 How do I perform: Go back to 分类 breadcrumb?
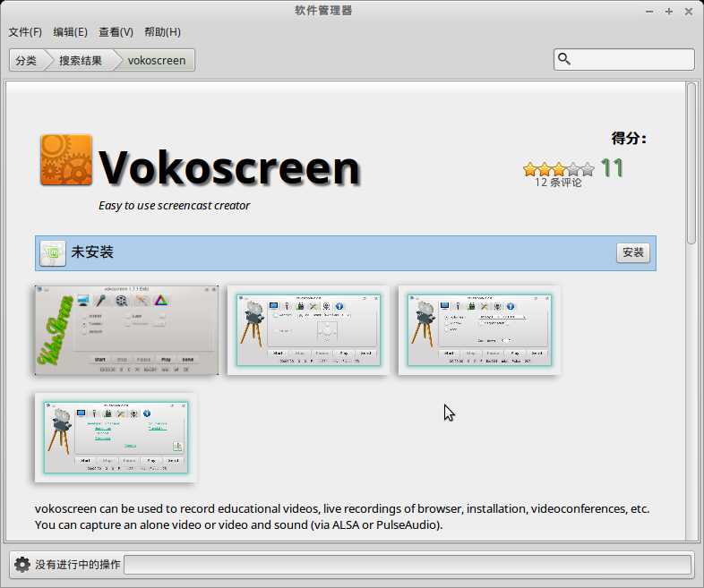point(26,60)
